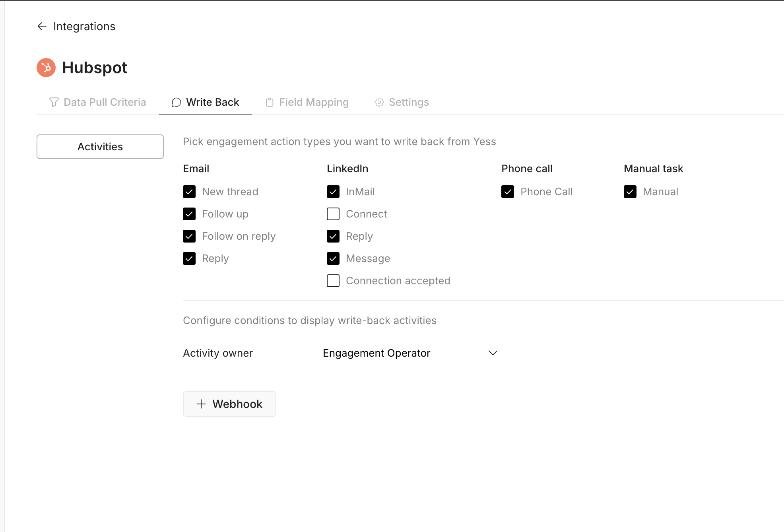Go back to Integrations page
784x532 pixels.
pos(84,26)
